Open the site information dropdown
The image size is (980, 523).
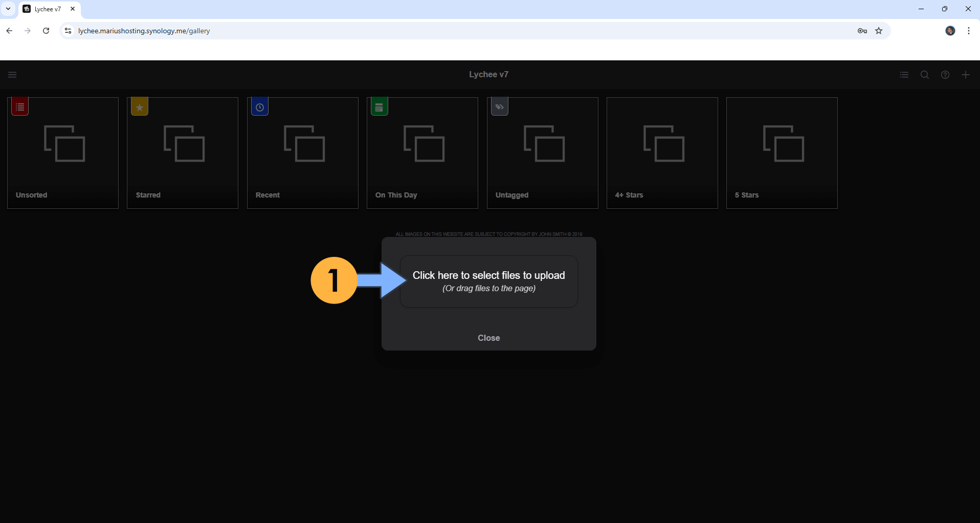(x=68, y=31)
